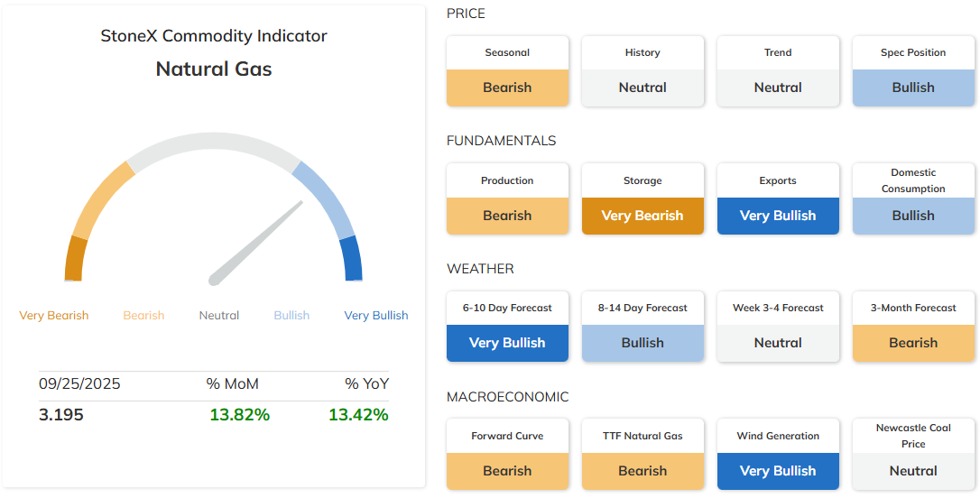Click the Exports Very Bullish card
This screenshot has width=980, height=498.
click(778, 199)
